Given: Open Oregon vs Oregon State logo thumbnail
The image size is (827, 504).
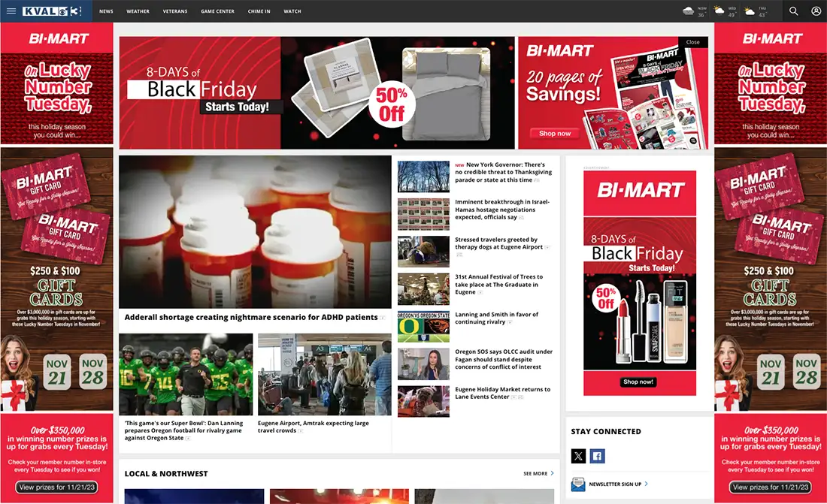Looking at the screenshot, I should 423,327.
